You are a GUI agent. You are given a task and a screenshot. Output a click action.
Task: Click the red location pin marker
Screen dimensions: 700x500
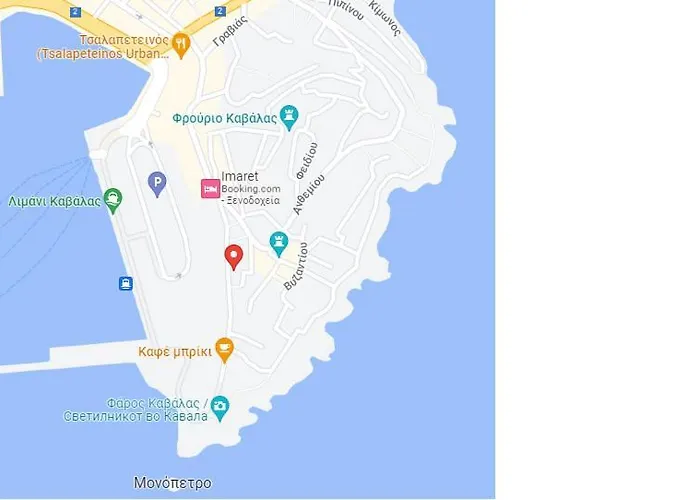[233, 257]
